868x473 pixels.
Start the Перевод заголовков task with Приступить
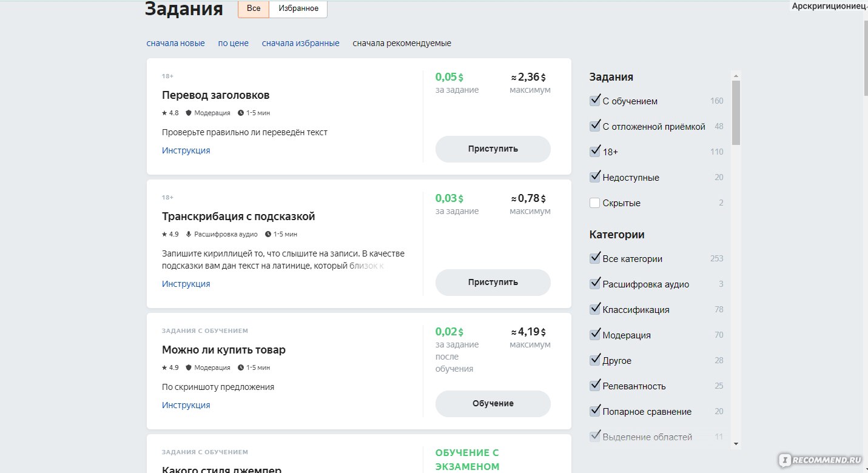(x=493, y=149)
